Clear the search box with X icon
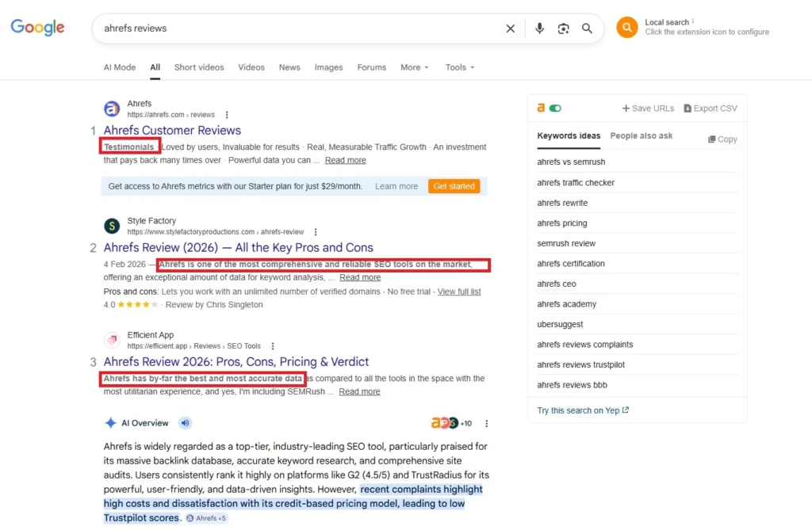Screen dimensions: 812x530 pyautogui.click(x=510, y=29)
